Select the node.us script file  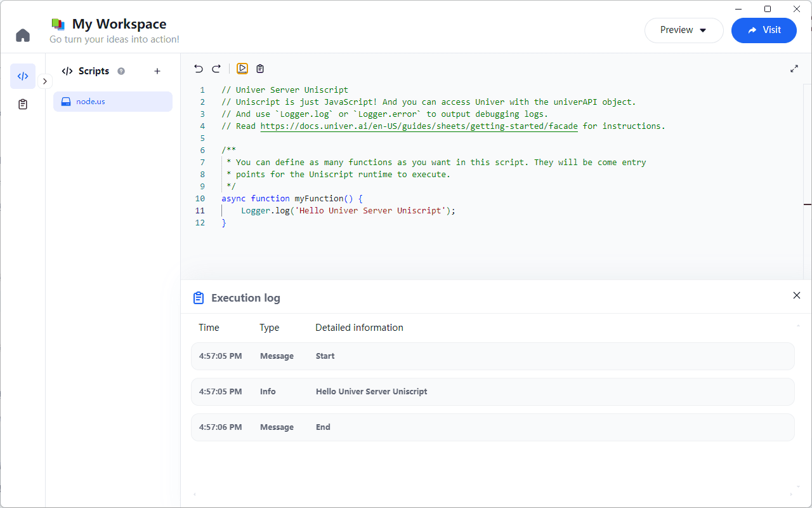point(113,102)
